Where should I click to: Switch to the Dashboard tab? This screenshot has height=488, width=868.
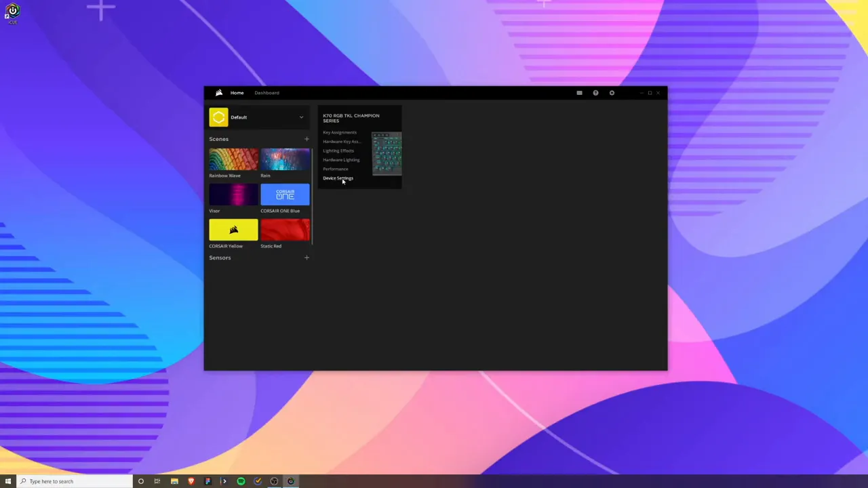tap(267, 93)
